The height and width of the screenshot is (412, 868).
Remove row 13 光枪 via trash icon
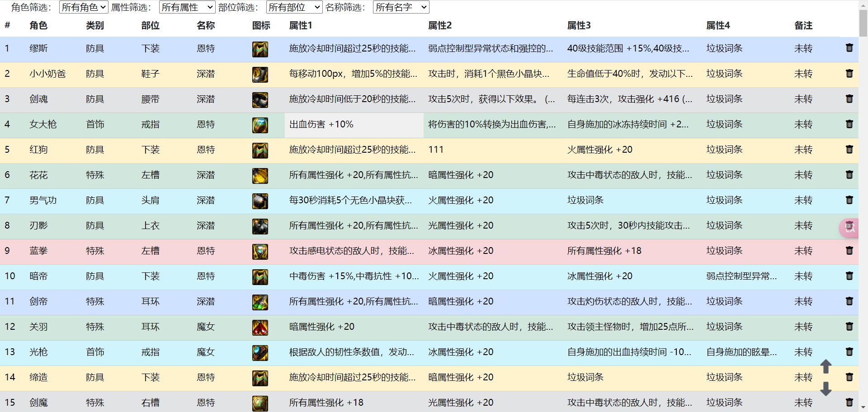[x=849, y=351]
